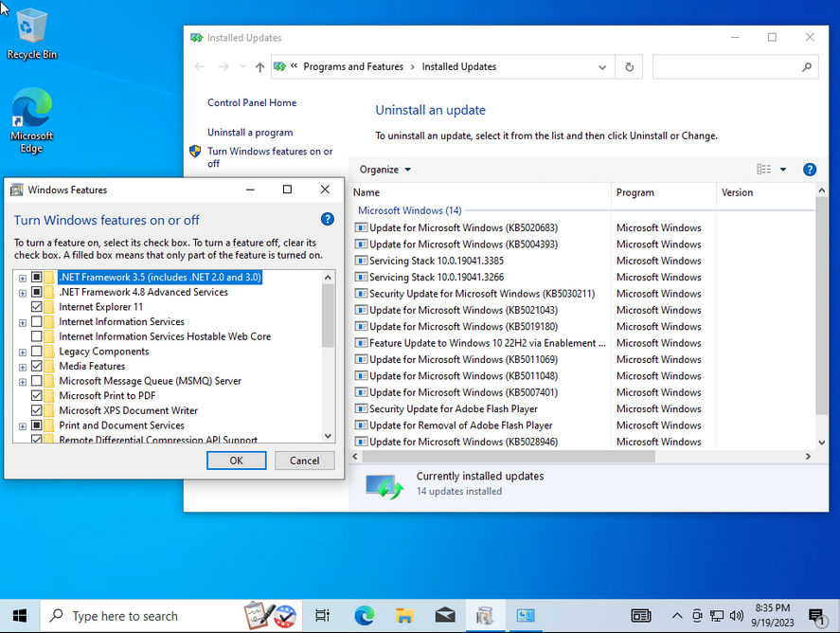This screenshot has height=633, width=840.
Task: Uncheck Microsoft Print to PDF
Action: (x=36, y=395)
